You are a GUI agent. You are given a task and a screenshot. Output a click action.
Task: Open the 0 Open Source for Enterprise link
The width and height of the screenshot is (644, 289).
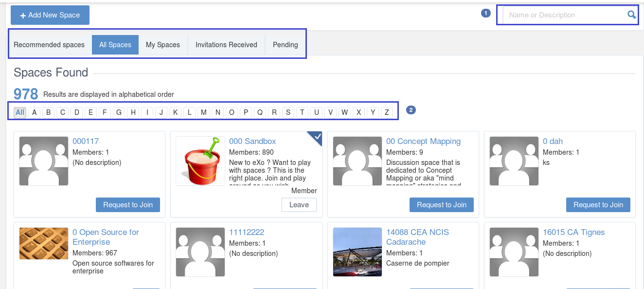pos(106,237)
